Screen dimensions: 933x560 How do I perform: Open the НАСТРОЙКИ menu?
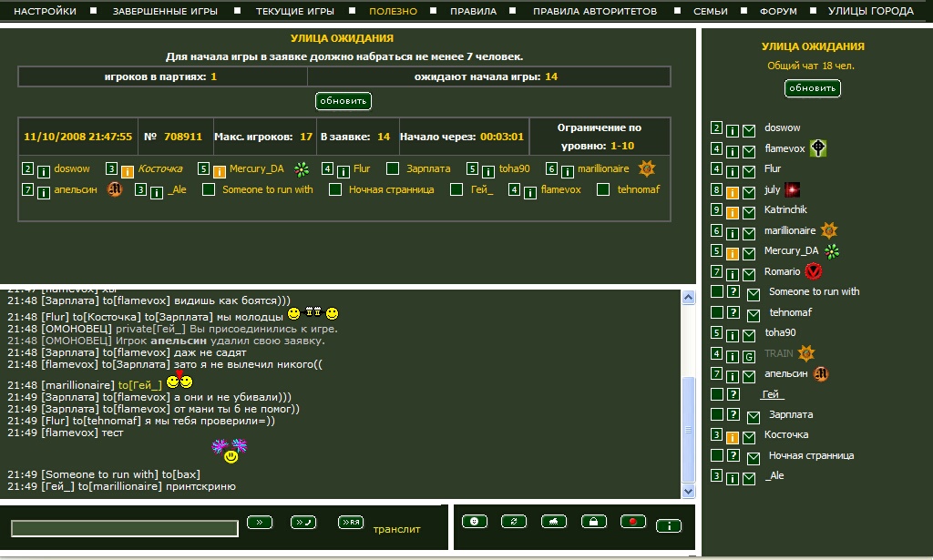[46, 11]
